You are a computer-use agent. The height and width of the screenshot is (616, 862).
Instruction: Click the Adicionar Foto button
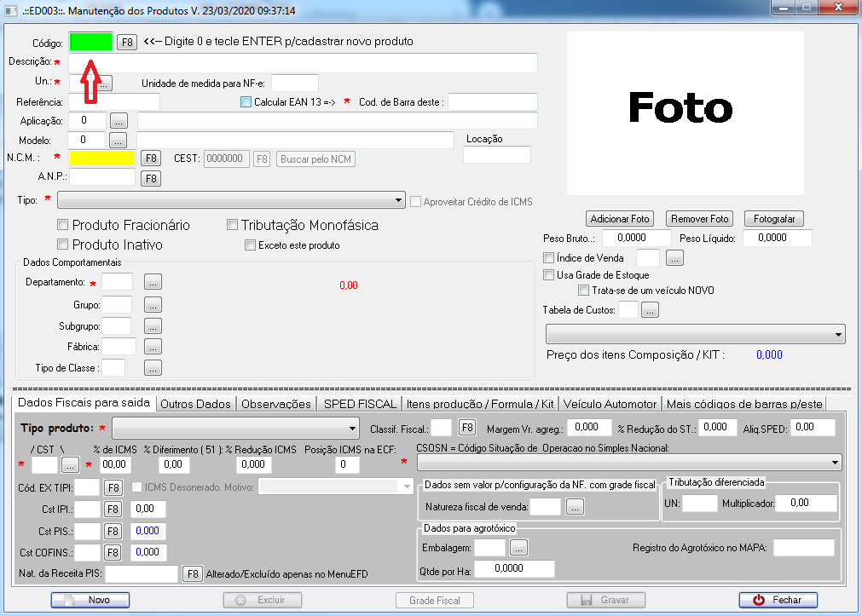(x=622, y=219)
